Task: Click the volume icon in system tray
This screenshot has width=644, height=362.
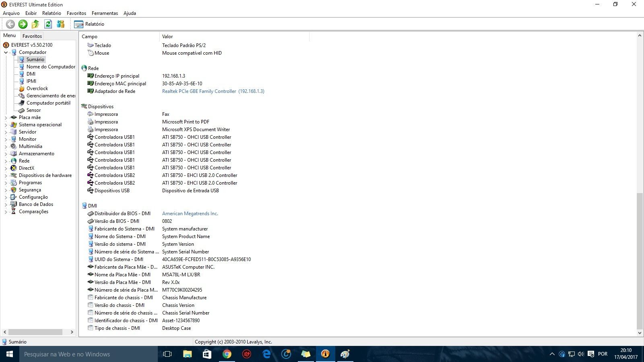Action: point(581,354)
